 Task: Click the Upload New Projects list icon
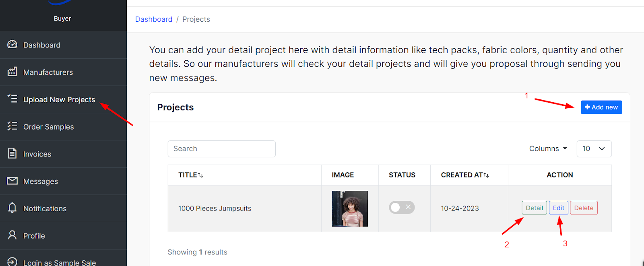pos(12,99)
